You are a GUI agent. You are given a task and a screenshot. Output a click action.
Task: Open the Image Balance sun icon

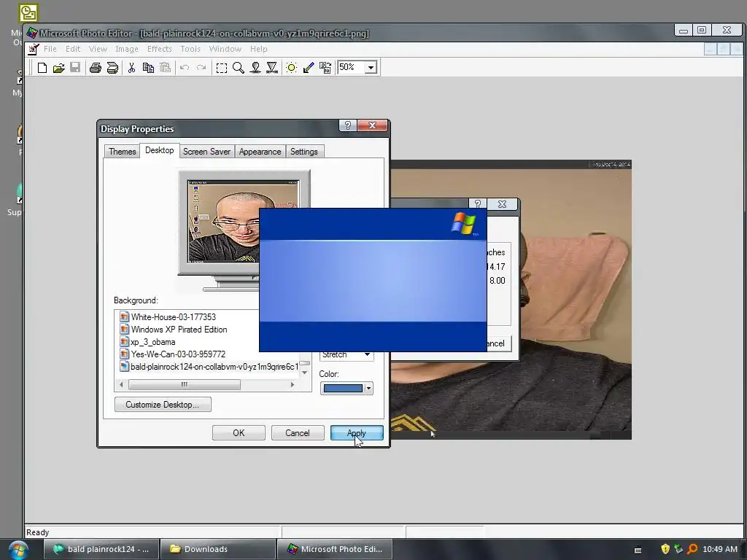pos(292,68)
